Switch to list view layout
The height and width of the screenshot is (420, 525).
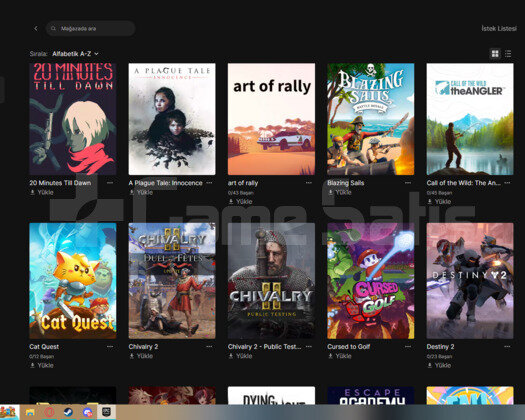tap(508, 54)
